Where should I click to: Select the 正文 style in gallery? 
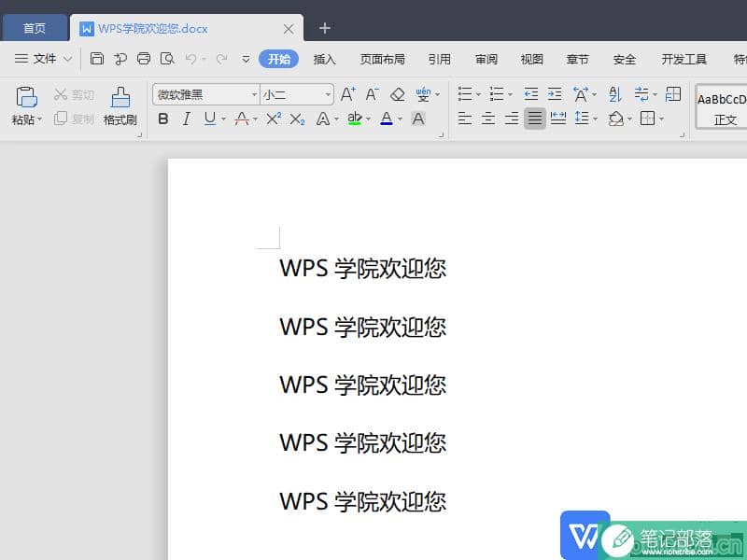[x=721, y=107]
